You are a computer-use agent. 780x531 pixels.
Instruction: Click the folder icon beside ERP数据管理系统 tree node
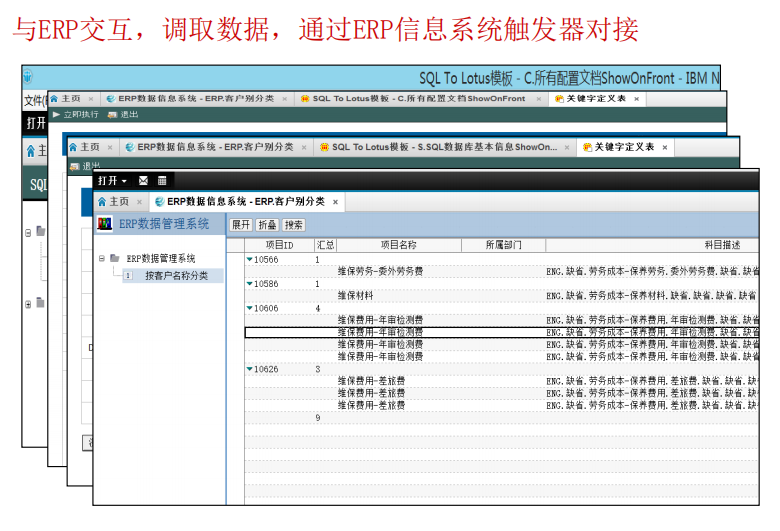(114, 258)
